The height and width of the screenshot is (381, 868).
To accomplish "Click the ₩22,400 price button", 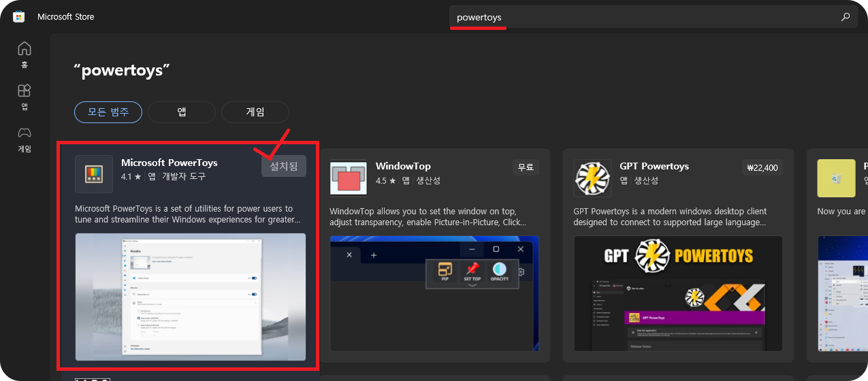I will coord(762,167).
